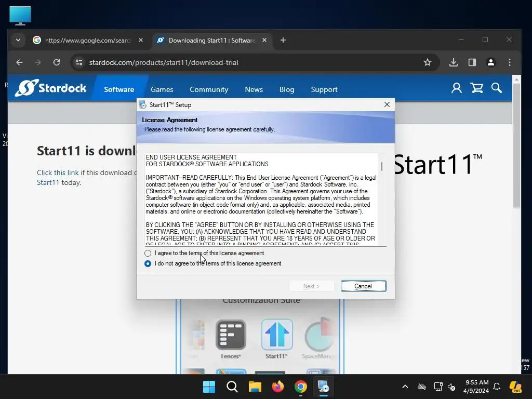This screenshot has width=532, height=399.
Task: Open Chrome from taskbar
Action: click(301, 387)
